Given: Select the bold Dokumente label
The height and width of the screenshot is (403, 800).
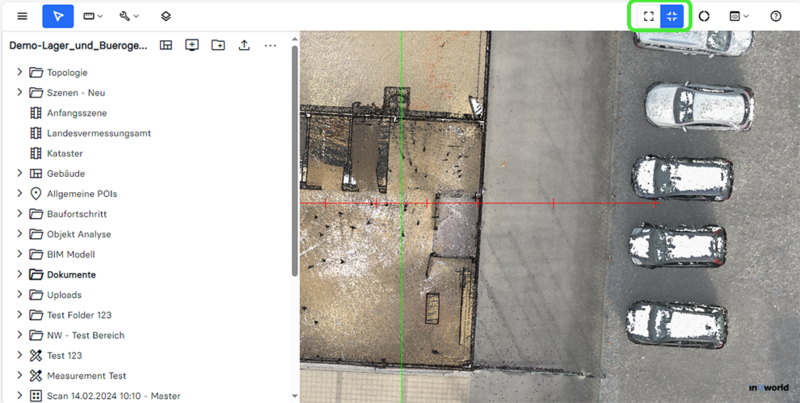Looking at the screenshot, I should point(71,274).
